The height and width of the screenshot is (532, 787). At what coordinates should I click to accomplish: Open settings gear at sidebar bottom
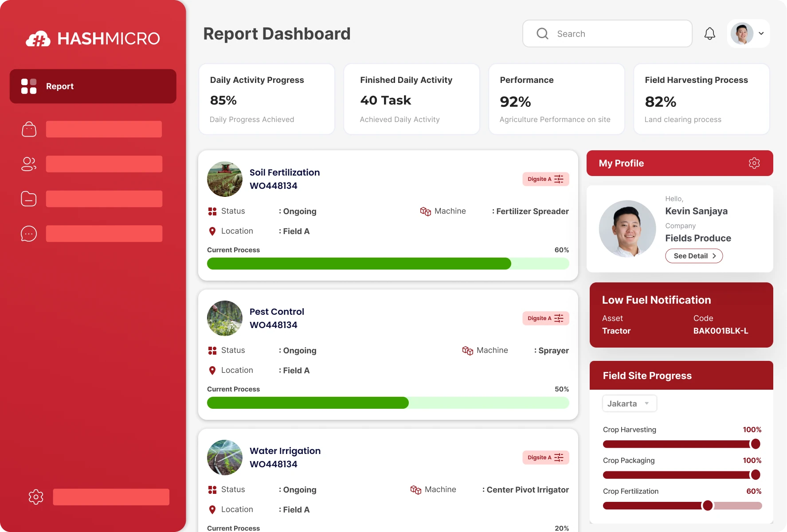click(36, 497)
